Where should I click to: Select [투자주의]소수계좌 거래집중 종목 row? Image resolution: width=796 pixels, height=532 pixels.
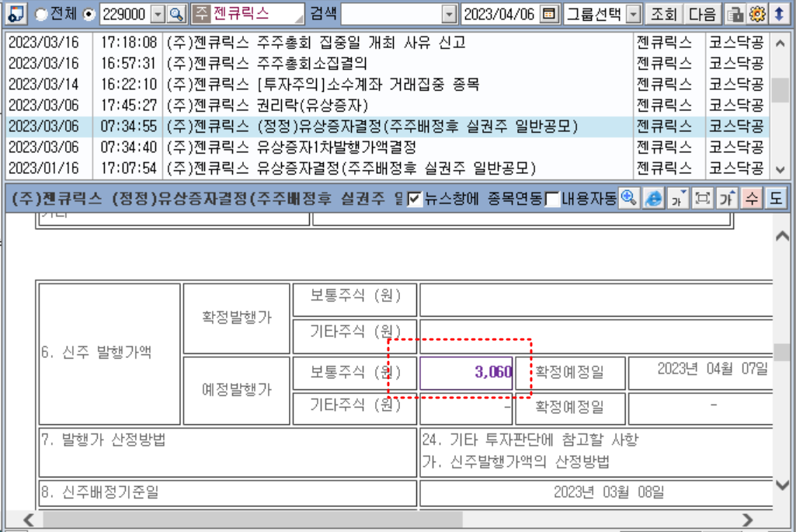pos(388,84)
